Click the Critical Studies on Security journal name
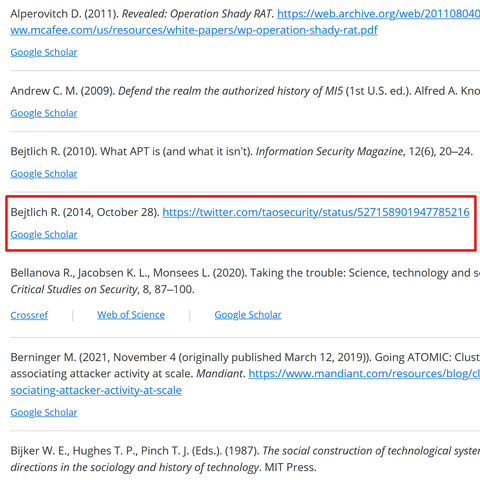 [x=74, y=289]
